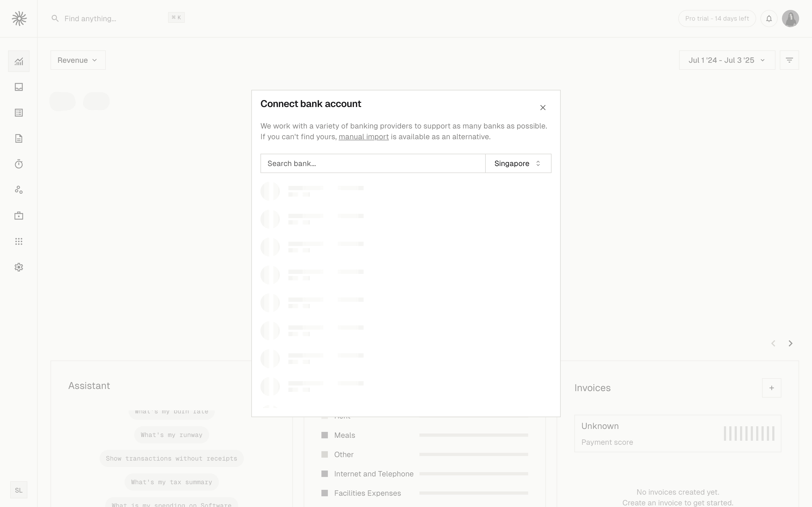812x507 pixels.
Task: Open the overview chart icon in sidebar
Action: click(19, 61)
